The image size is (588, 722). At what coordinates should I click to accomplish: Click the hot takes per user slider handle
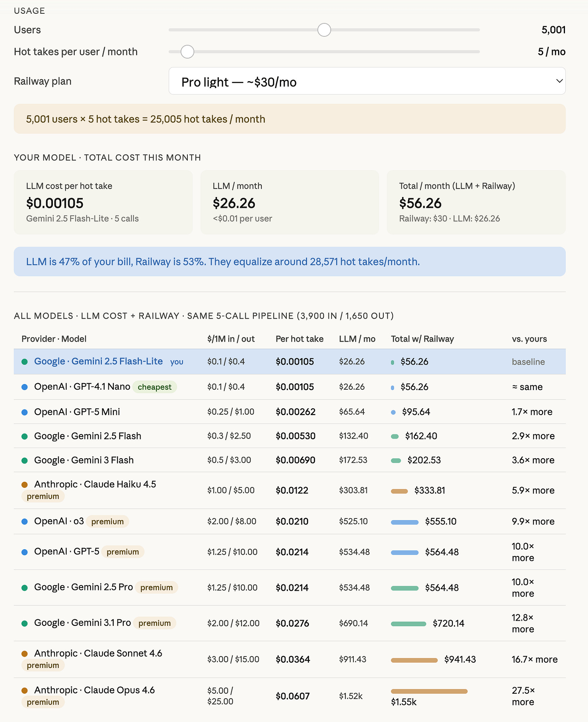click(187, 52)
